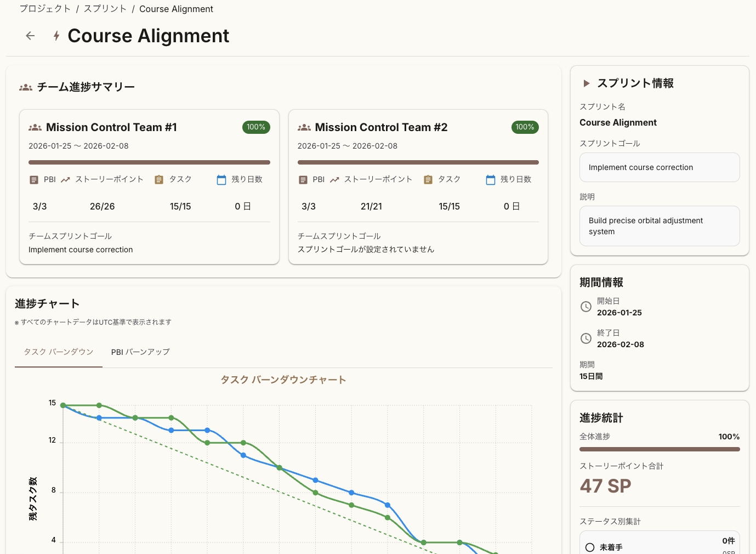Click the 100% badge on Team #2 card

pos(525,127)
